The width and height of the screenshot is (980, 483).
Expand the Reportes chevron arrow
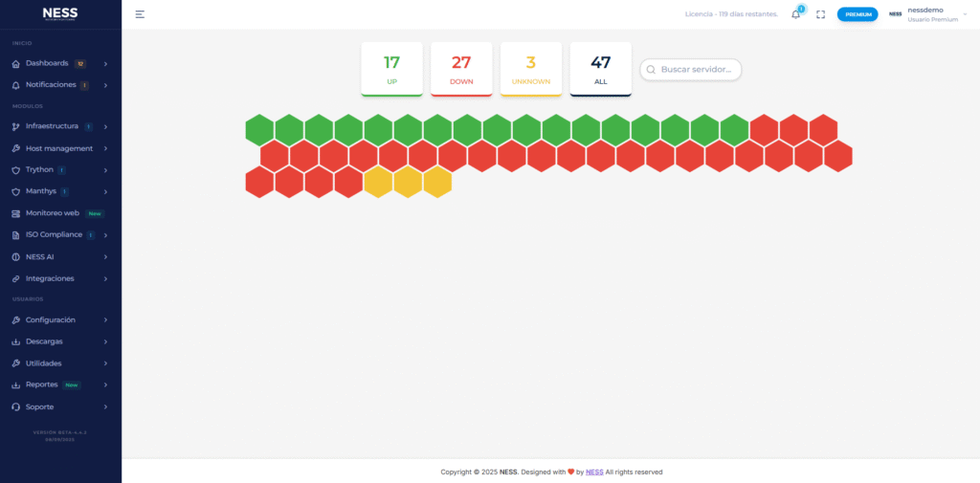105,384
